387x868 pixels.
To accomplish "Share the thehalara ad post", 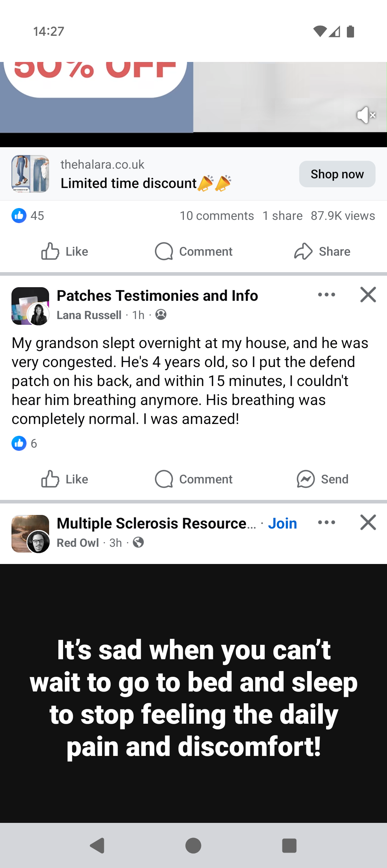I will tap(322, 251).
